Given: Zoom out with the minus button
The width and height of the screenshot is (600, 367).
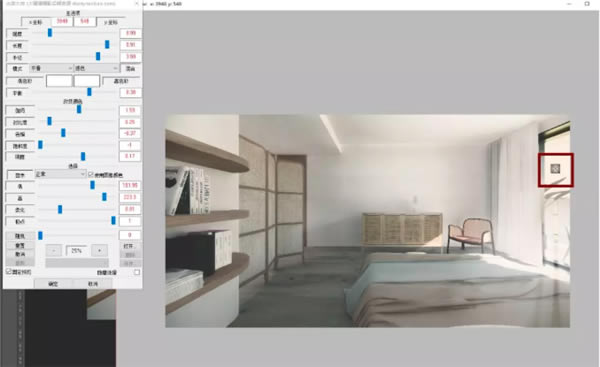Looking at the screenshot, I should pyautogui.click(x=54, y=251).
